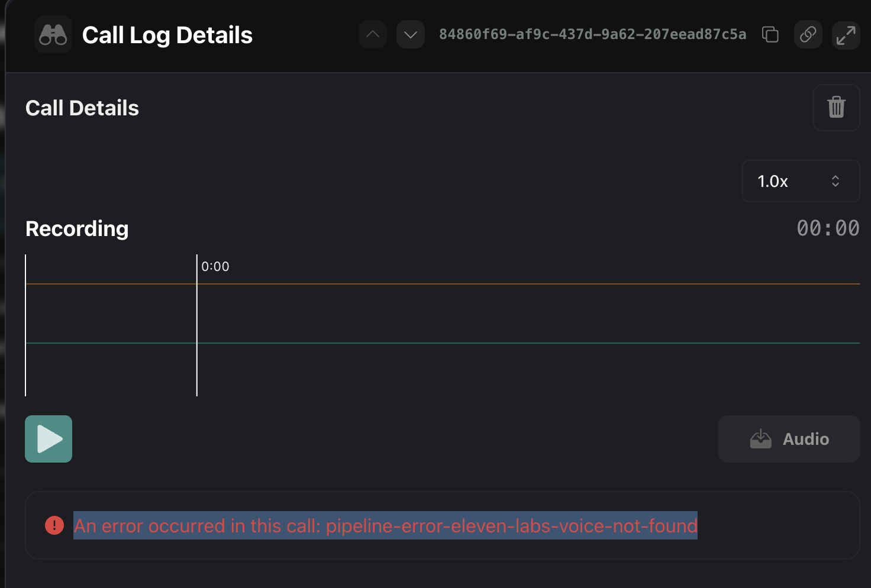The image size is (871, 588).
Task: Click the copy link icon
Action: coord(808,34)
